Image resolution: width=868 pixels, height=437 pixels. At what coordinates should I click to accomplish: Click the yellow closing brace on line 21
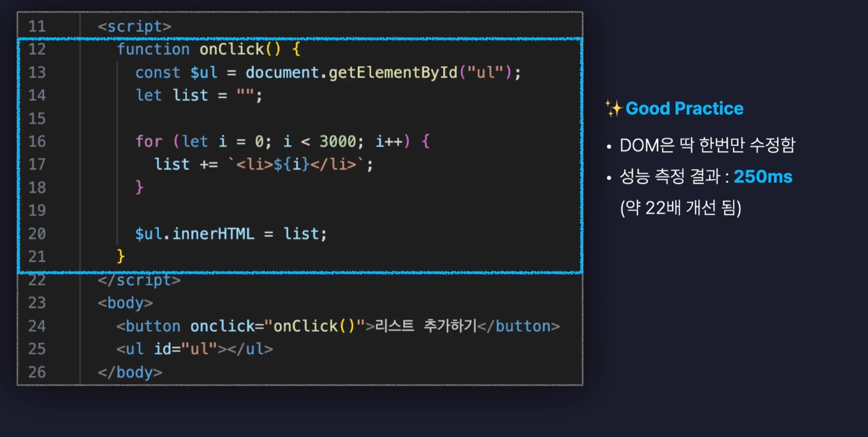(121, 256)
